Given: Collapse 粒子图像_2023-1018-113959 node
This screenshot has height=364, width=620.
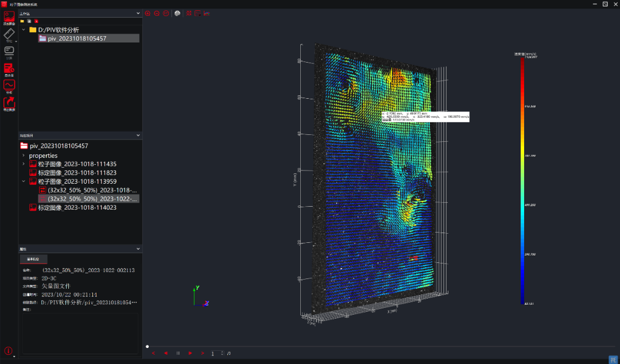Looking at the screenshot, I should click(24, 181).
